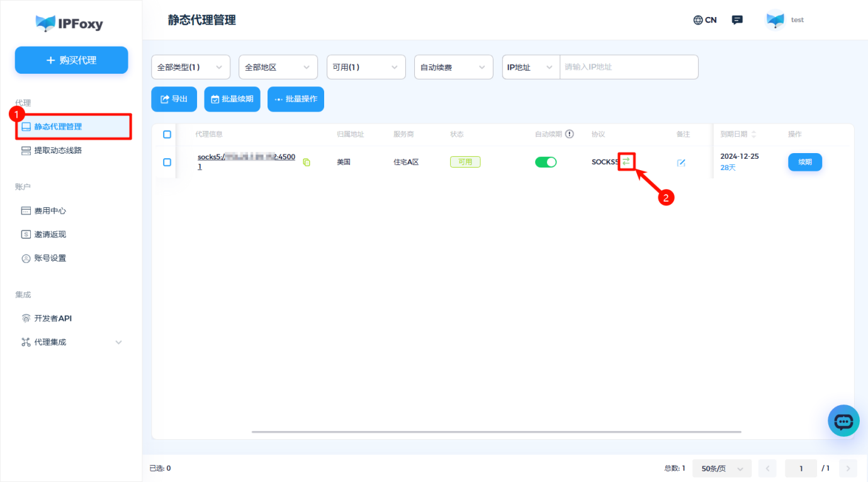Open the CN language selector globe icon

(697, 20)
